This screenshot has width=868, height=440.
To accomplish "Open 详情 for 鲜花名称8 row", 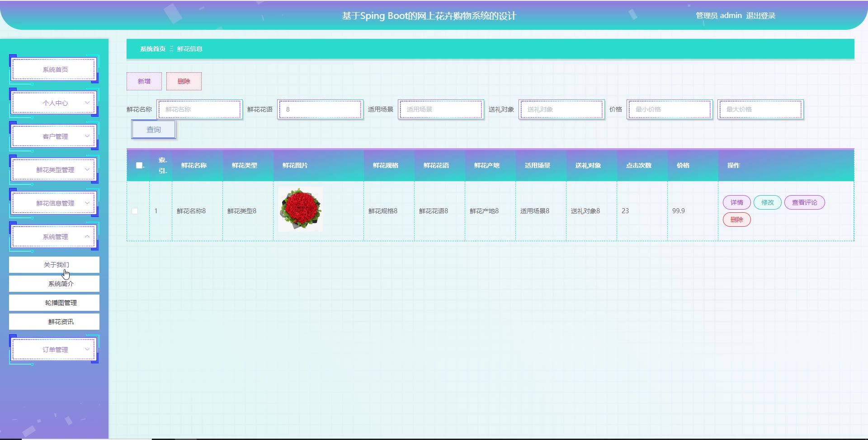I will coord(737,202).
